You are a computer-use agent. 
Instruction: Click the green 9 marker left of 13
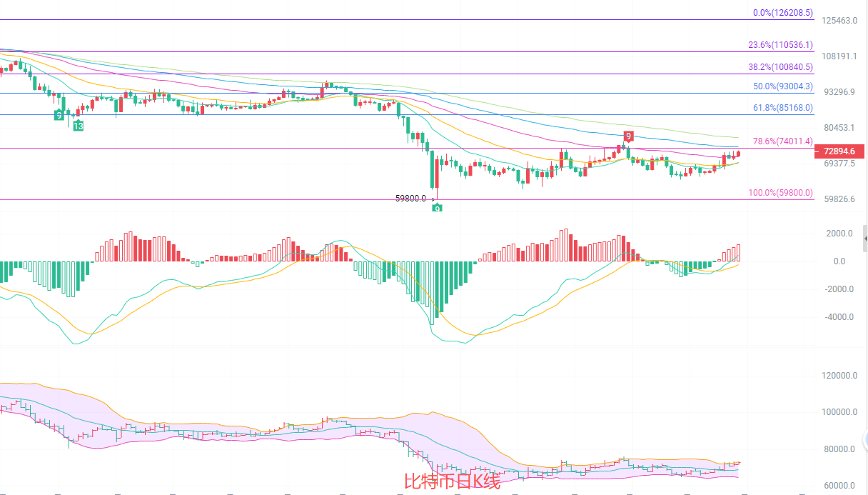59,115
